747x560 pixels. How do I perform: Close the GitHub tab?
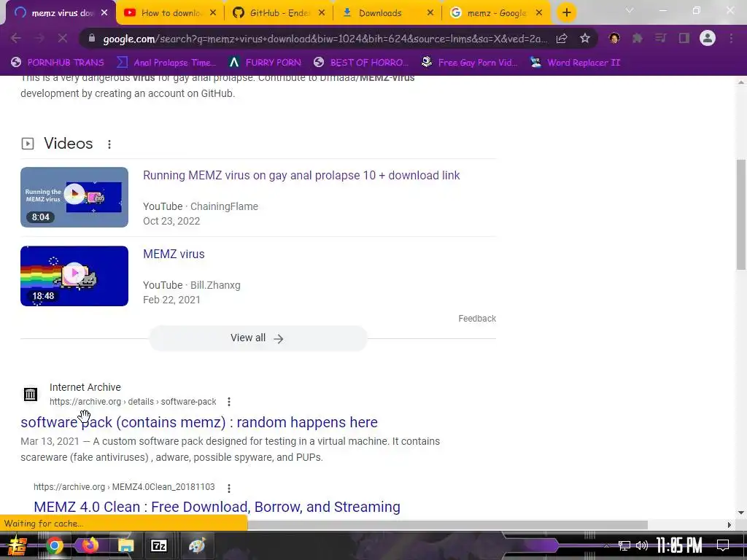coord(322,13)
